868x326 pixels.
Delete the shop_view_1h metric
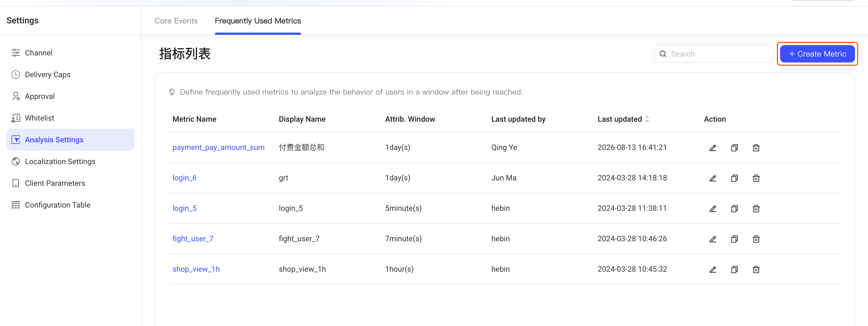pos(756,269)
